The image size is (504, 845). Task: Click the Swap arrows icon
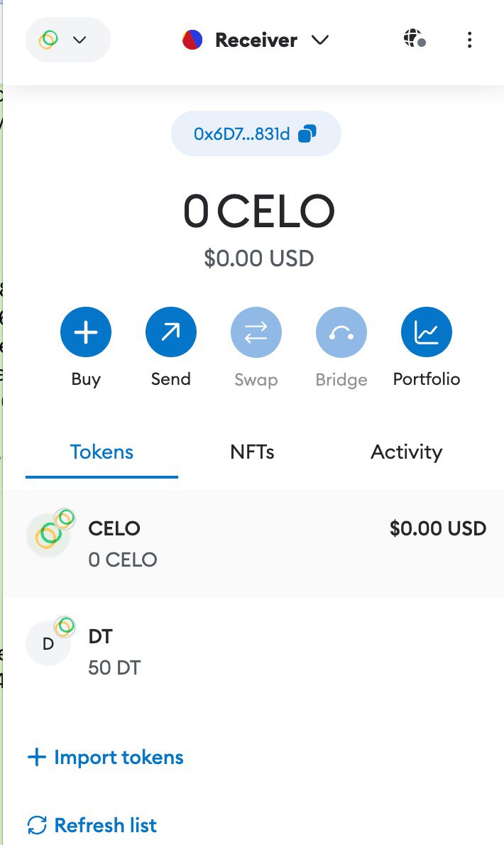[x=256, y=332]
